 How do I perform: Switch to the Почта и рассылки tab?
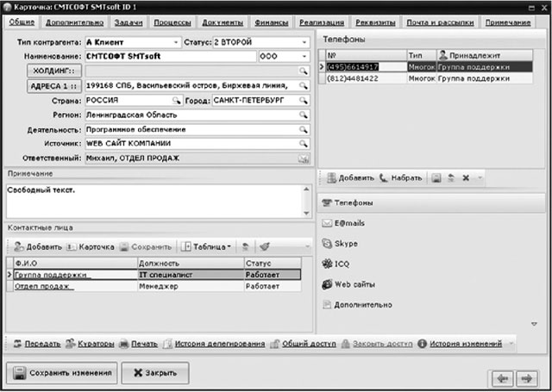440,22
